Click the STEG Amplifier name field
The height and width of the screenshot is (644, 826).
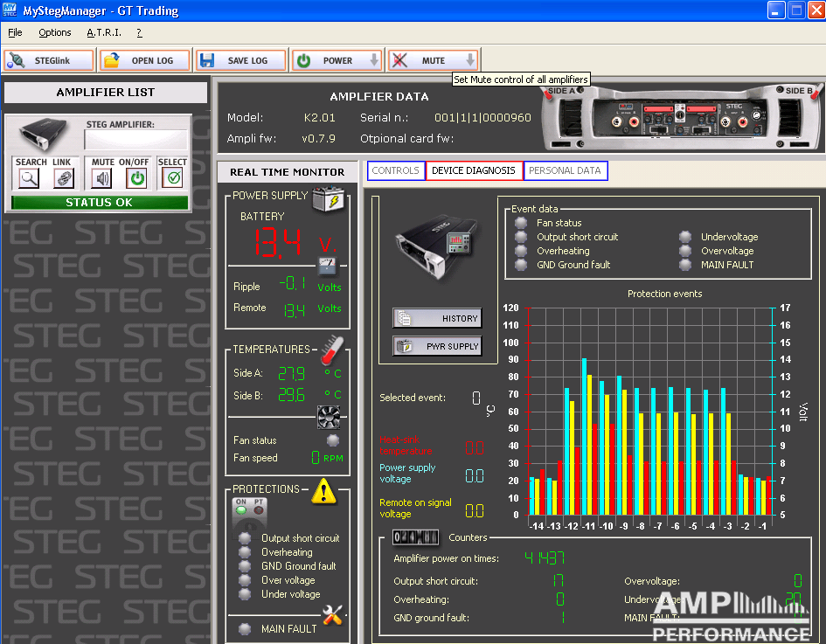point(135,140)
